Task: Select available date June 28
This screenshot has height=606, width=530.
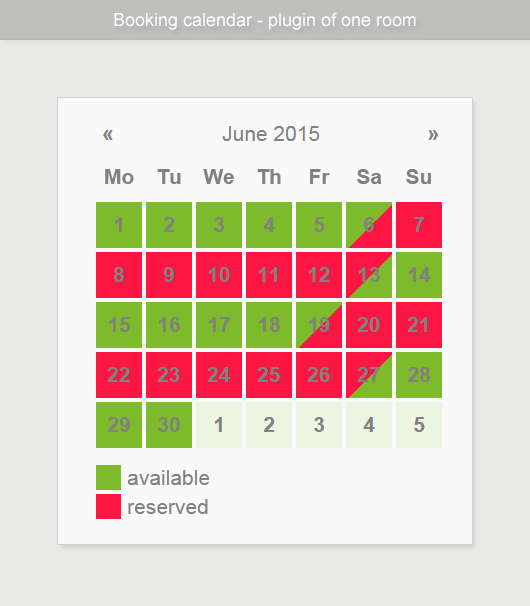Action: 419,375
